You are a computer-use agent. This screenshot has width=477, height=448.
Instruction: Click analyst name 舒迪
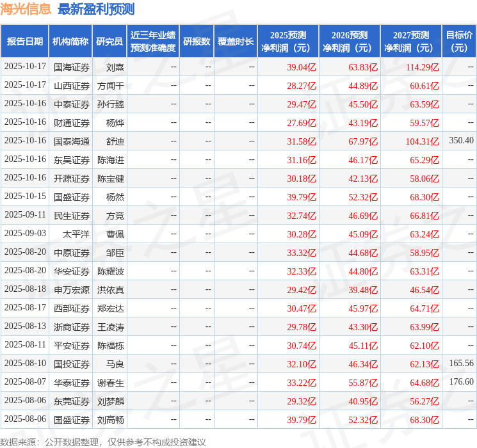pyautogui.click(x=115, y=141)
